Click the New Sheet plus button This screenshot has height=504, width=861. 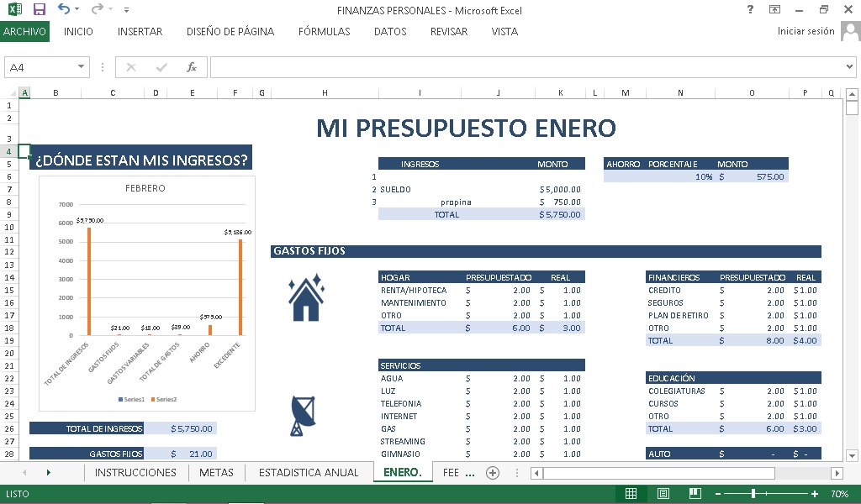[493, 472]
